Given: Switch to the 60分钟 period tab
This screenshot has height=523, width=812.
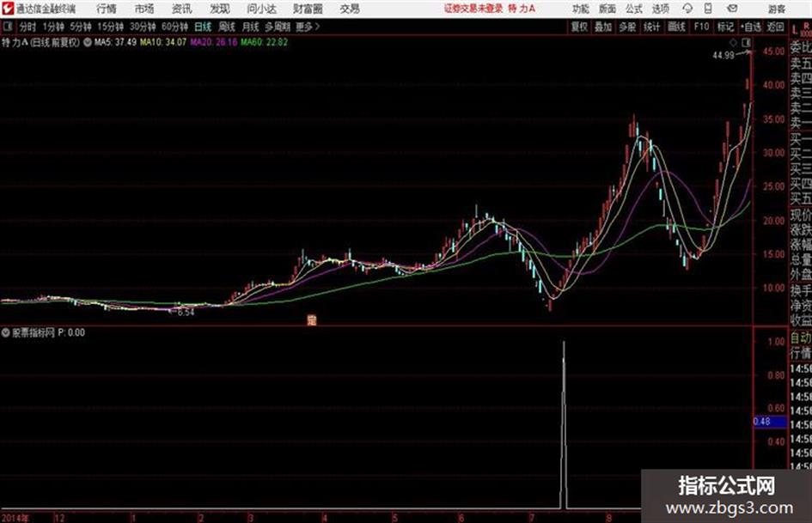Looking at the screenshot, I should pyautogui.click(x=175, y=27).
